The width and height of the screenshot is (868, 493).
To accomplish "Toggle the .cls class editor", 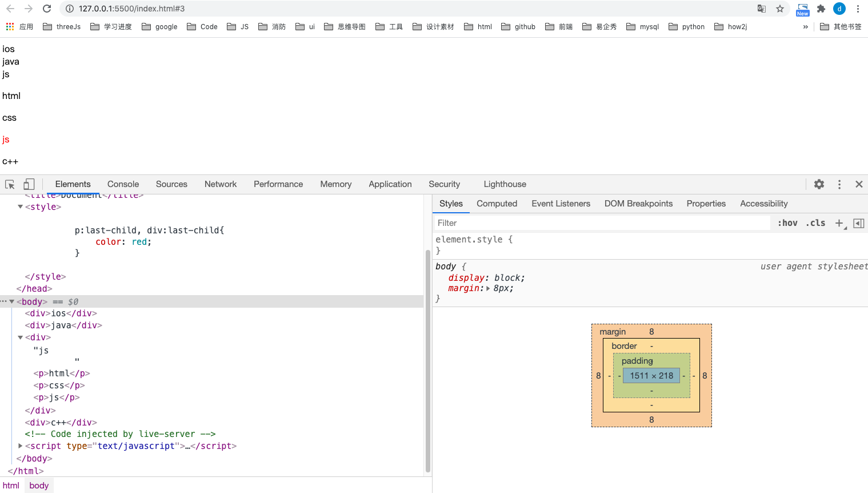I will 815,223.
